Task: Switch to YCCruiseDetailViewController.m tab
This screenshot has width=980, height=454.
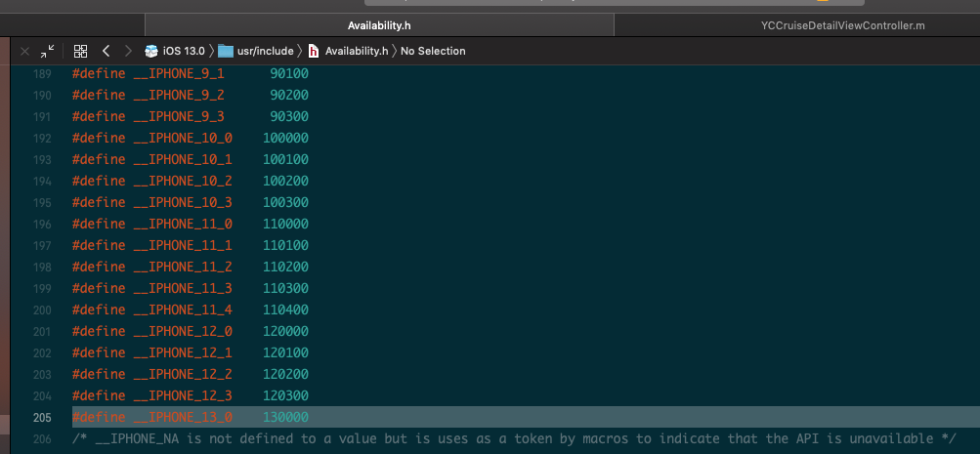Action: point(842,25)
